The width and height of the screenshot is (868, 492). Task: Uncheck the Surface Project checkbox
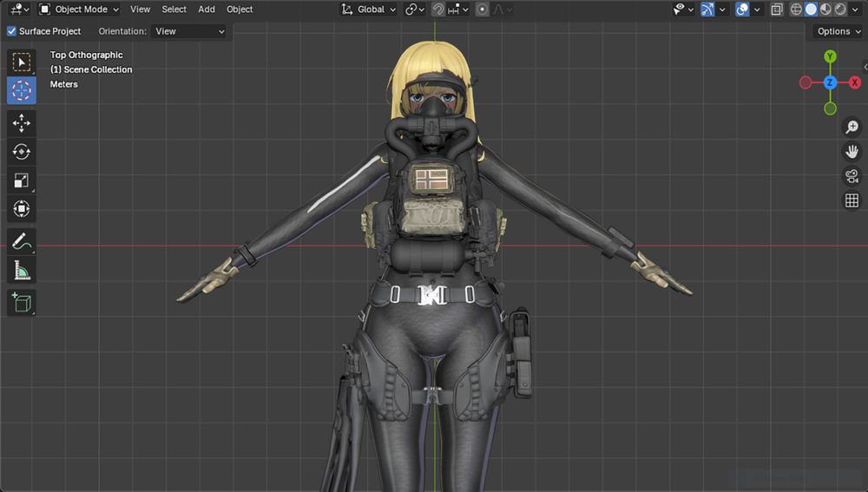tap(12, 31)
